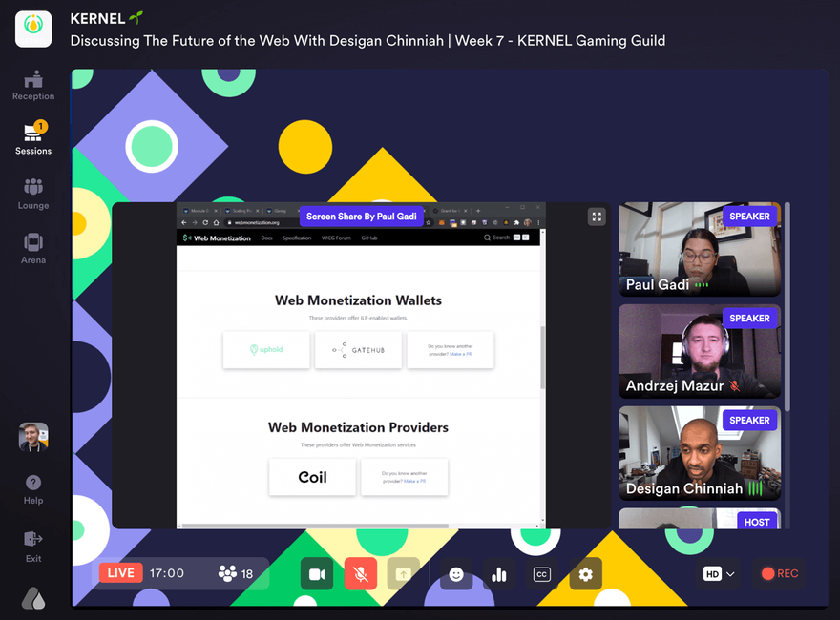Enter the Arena section
The image size is (840, 620).
(x=33, y=247)
